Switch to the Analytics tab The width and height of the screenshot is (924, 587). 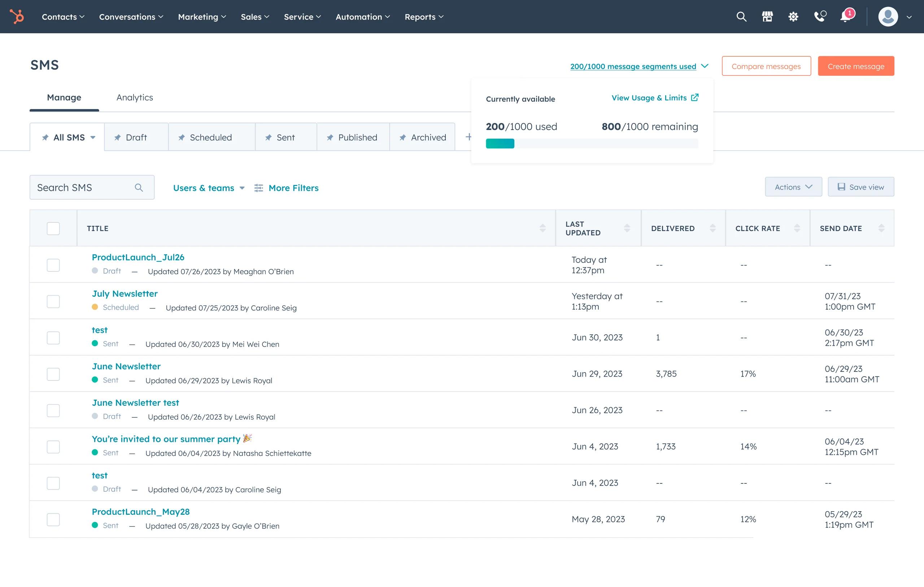tap(135, 97)
